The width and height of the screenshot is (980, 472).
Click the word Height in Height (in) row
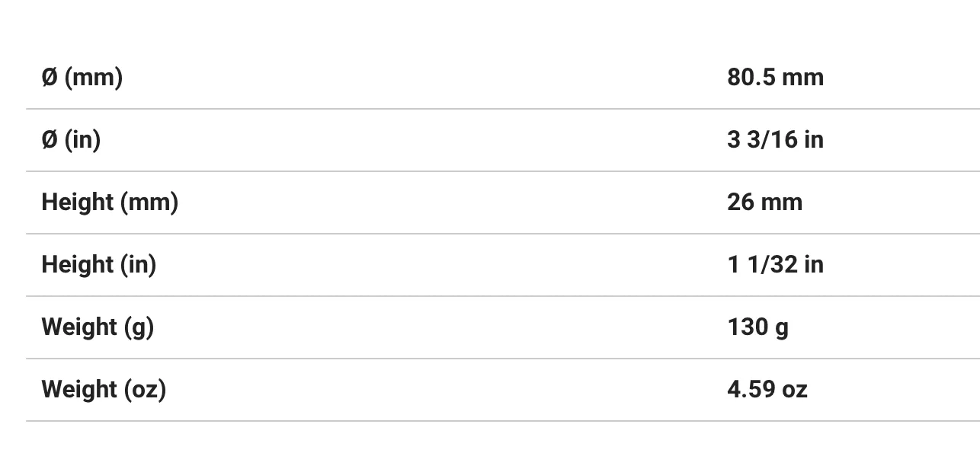tap(76, 265)
